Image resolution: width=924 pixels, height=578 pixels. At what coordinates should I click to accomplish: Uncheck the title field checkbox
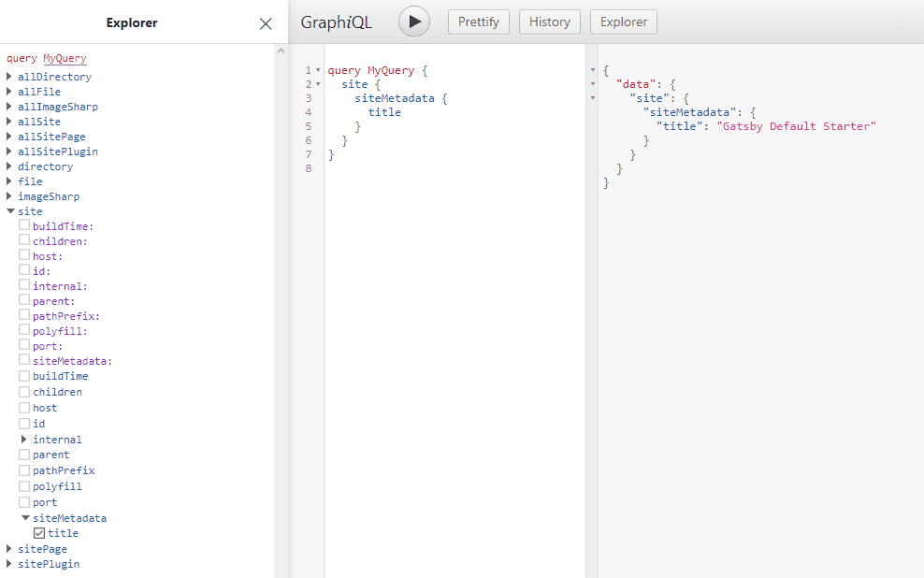(38, 532)
